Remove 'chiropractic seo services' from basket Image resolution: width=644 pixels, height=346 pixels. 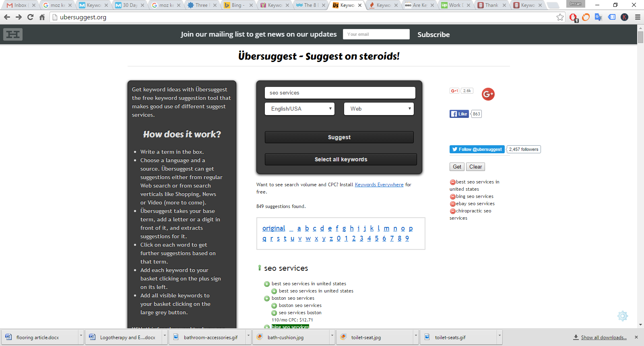pos(452,211)
